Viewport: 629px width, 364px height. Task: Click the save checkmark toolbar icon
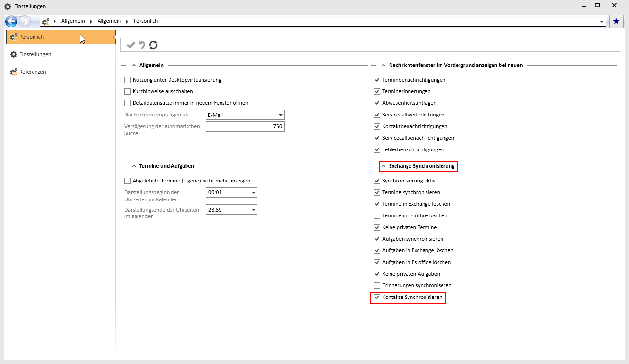131,45
